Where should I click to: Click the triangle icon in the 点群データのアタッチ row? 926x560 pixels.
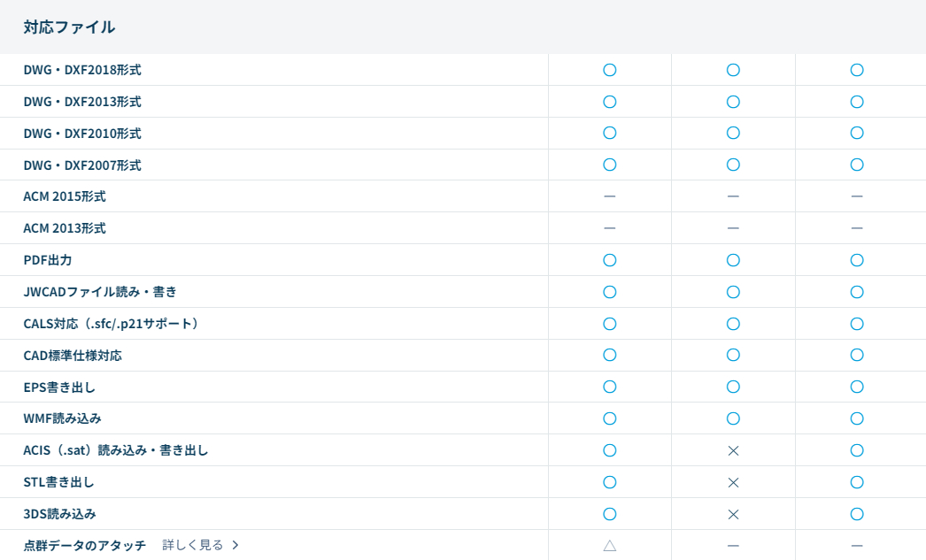click(x=609, y=546)
